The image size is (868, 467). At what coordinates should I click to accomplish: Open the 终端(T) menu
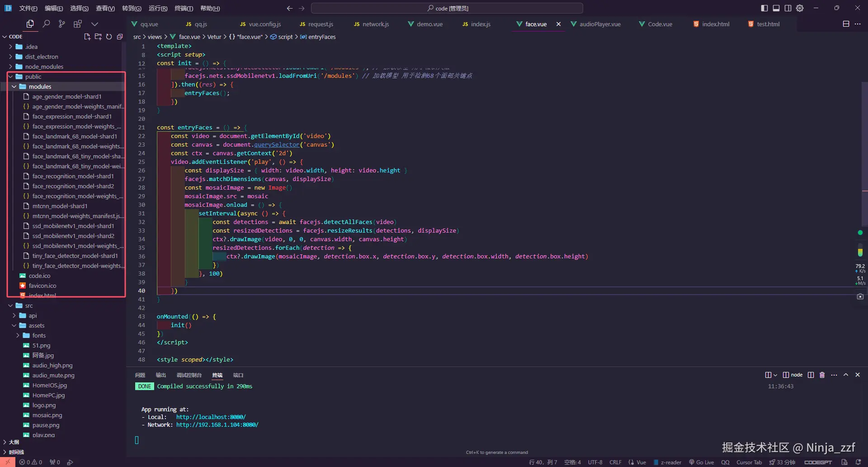tap(184, 8)
